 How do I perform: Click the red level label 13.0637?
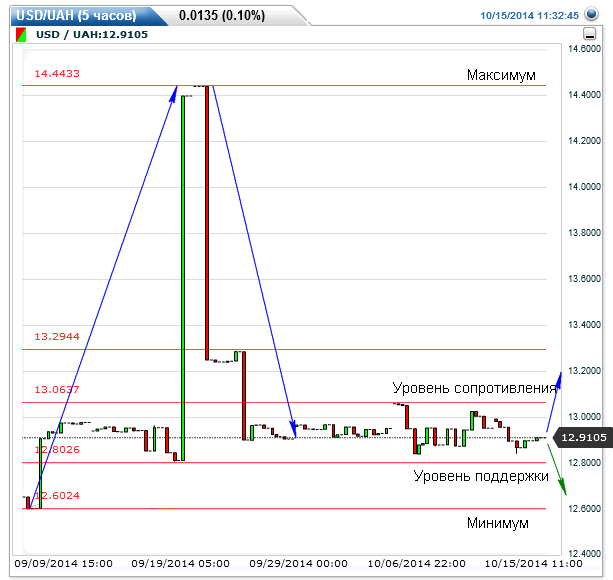[x=57, y=390]
